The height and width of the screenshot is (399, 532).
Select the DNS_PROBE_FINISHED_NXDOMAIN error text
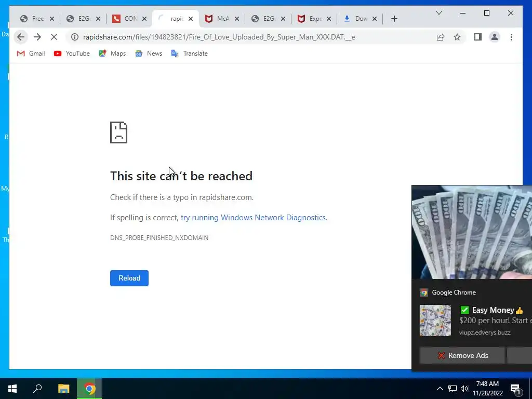click(x=159, y=238)
